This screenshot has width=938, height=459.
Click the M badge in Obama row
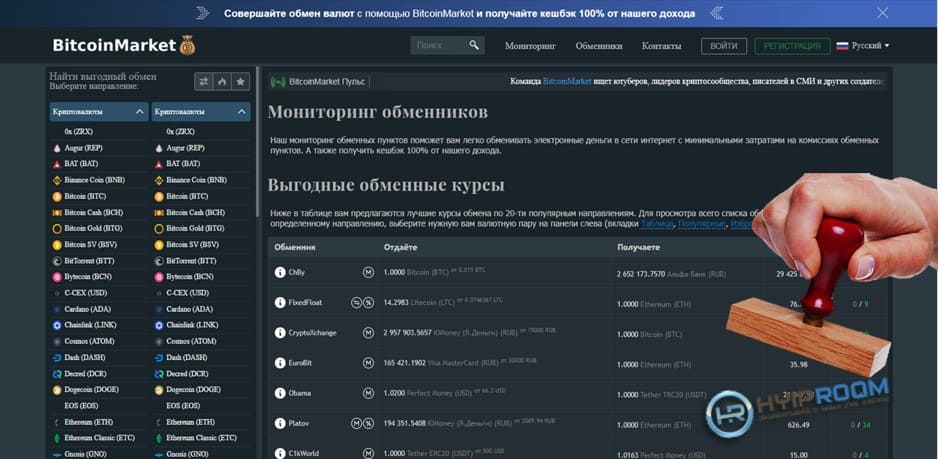tap(368, 393)
